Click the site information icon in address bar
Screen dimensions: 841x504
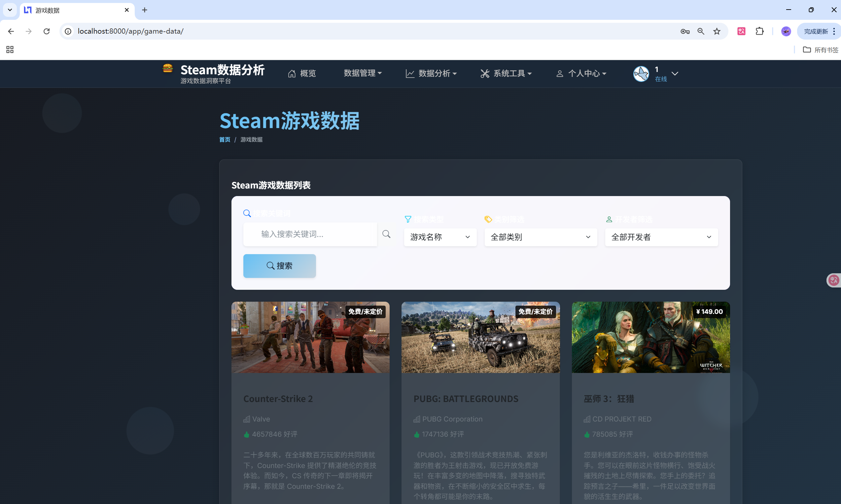tap(68, 31)
